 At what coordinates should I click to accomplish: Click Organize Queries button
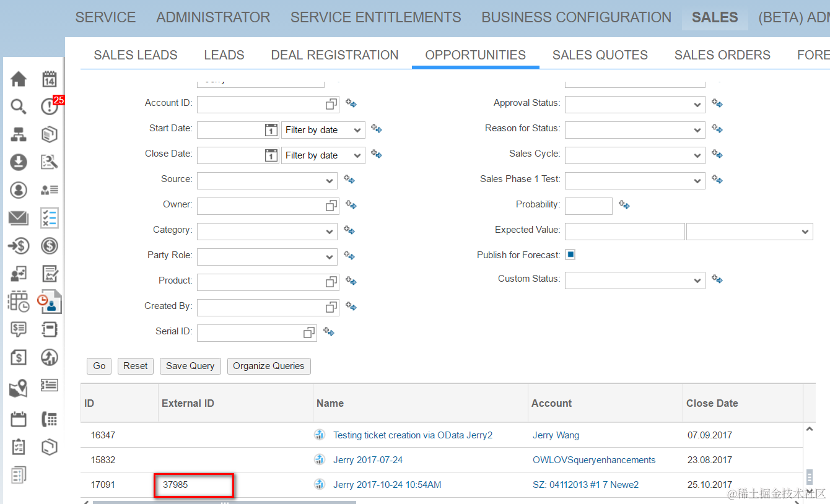point(269,366)
